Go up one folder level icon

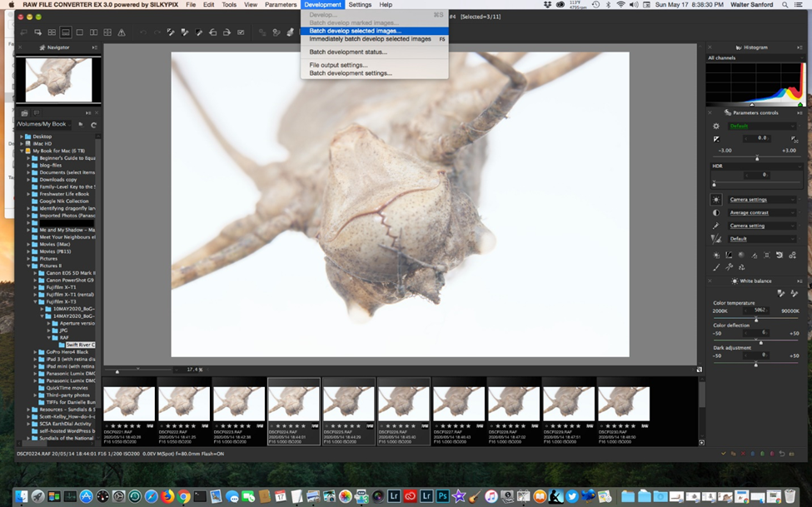pyautogui.click(x=81, y=124)
